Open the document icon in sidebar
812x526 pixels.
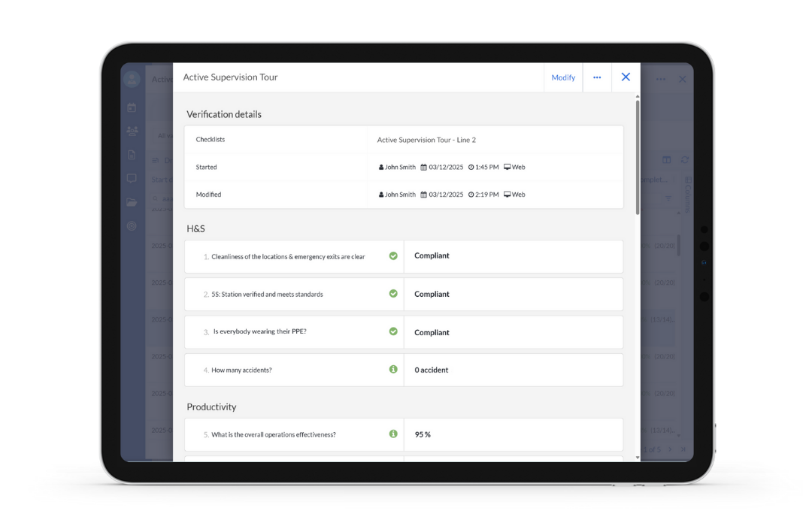pos(132,155)
